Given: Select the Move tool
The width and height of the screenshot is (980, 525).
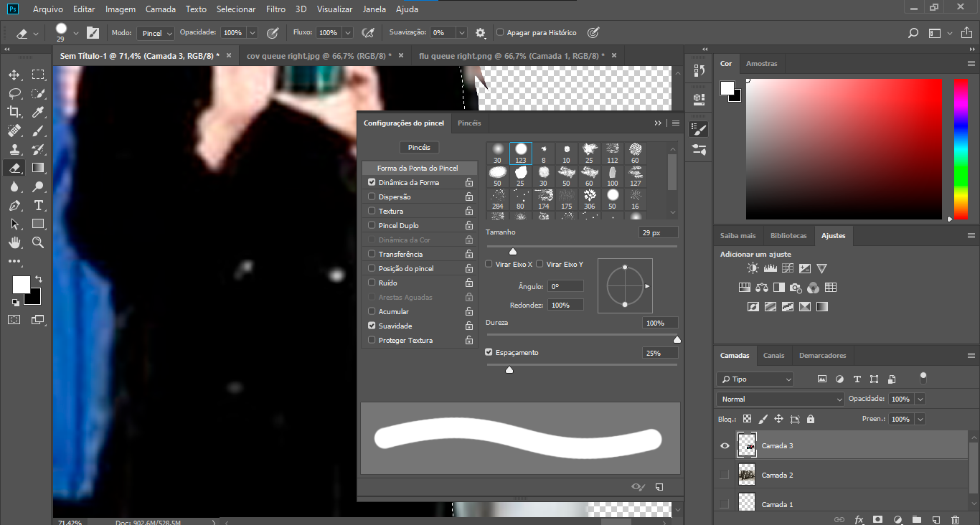Looking at the screenshot, I should click(14, 74).
